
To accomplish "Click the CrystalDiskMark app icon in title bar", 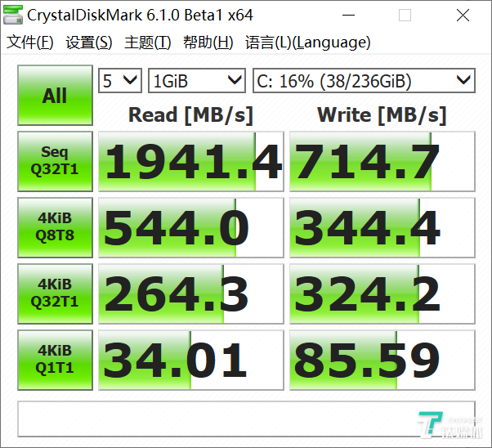I will click(13, 16).
